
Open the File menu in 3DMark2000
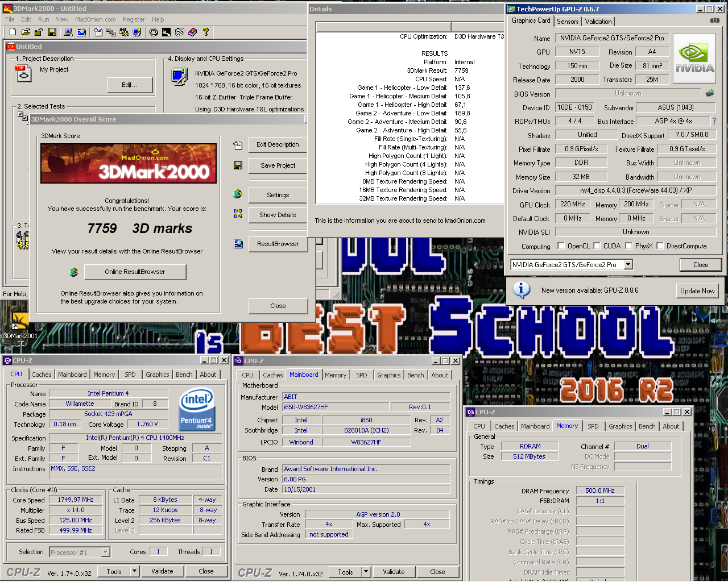click(x=10, y=19)
